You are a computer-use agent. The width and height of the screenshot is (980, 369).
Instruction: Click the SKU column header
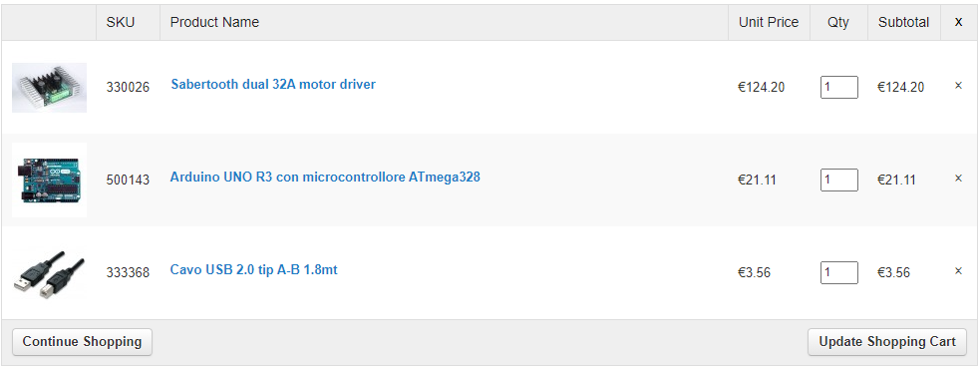coord(121,23)
